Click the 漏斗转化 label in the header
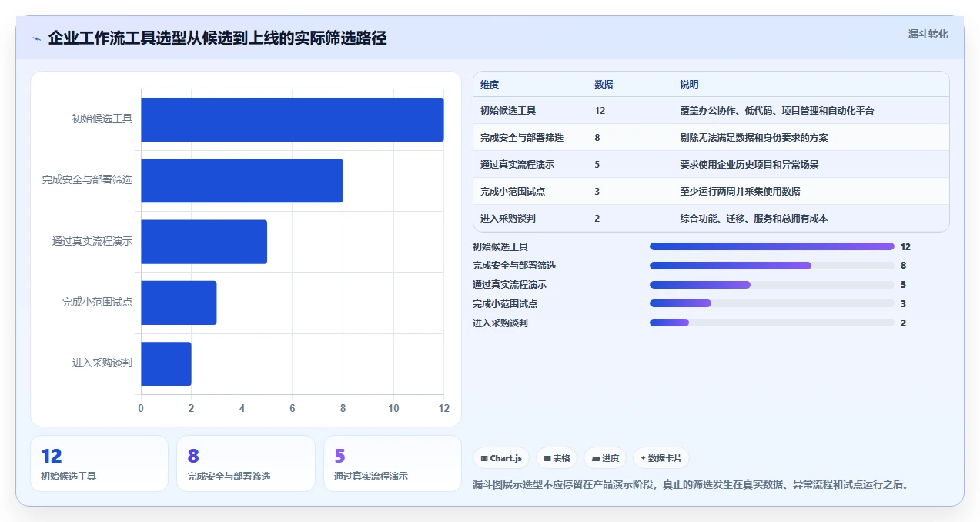The height and width of the screenshot is (522, 980). click(928, 35)
